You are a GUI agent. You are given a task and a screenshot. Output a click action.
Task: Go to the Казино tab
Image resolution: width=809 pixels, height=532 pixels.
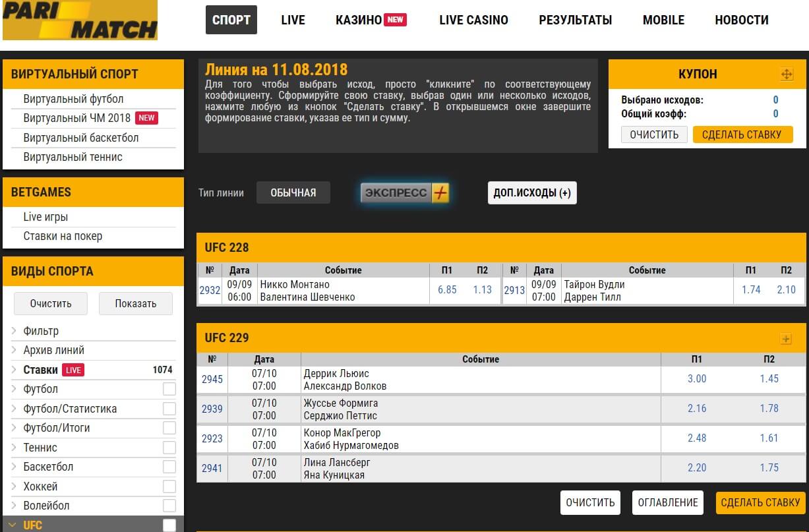click(359, 20)
